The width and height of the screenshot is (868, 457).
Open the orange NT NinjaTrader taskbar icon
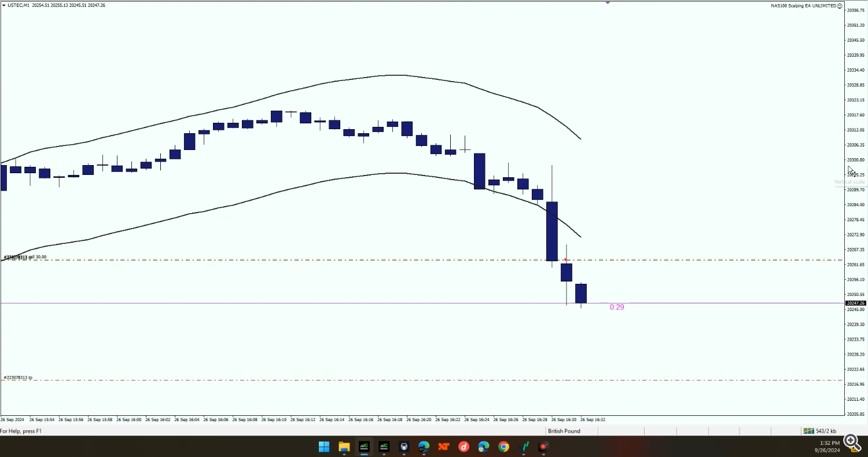[444, 447]
